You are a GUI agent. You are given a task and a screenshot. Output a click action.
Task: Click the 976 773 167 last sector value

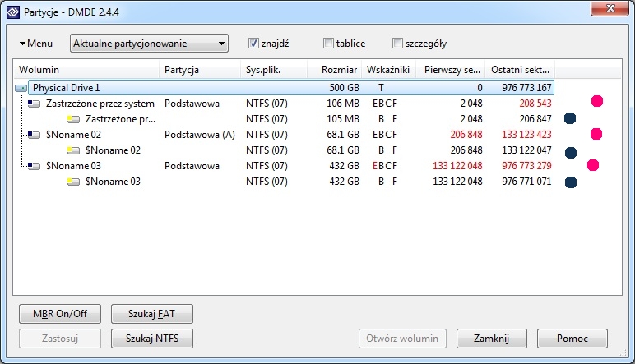(526, 88)
